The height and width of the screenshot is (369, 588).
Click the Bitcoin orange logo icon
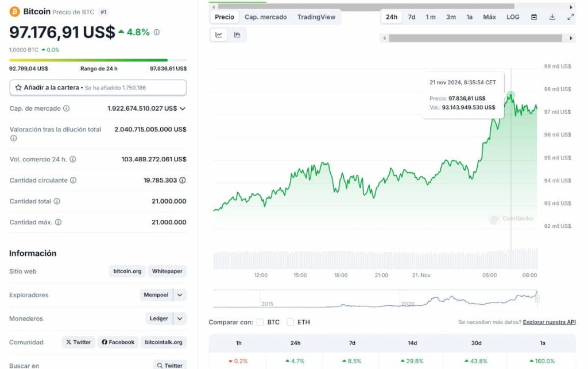[x=14, y=11]
